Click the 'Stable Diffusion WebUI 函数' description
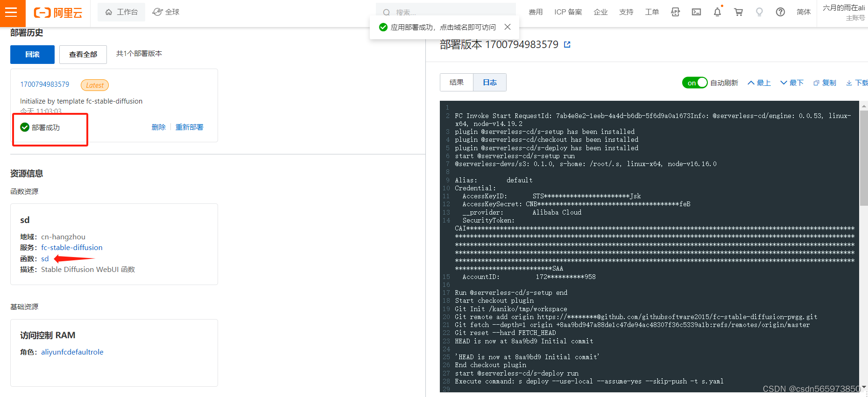This screenshot has width=868, height=397. [x=88, y=270]
